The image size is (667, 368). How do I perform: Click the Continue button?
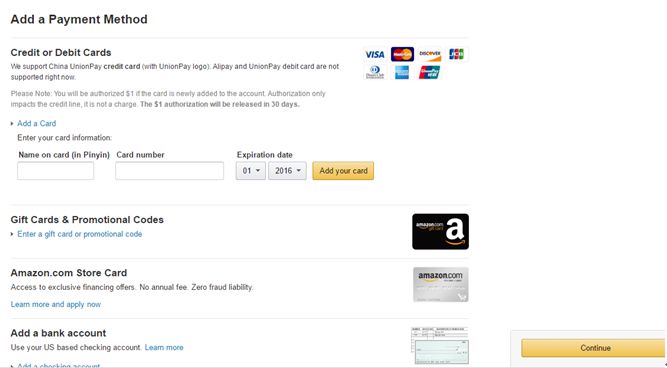click(594, 348)
